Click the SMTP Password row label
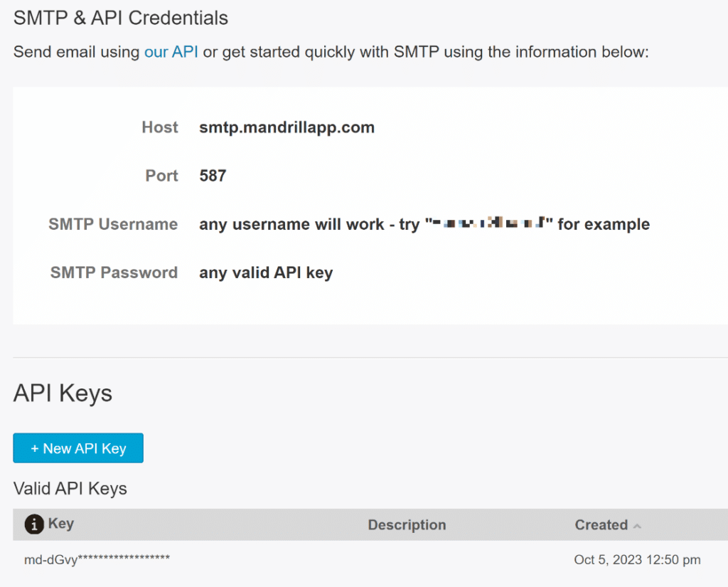 (x=114, y=272)
